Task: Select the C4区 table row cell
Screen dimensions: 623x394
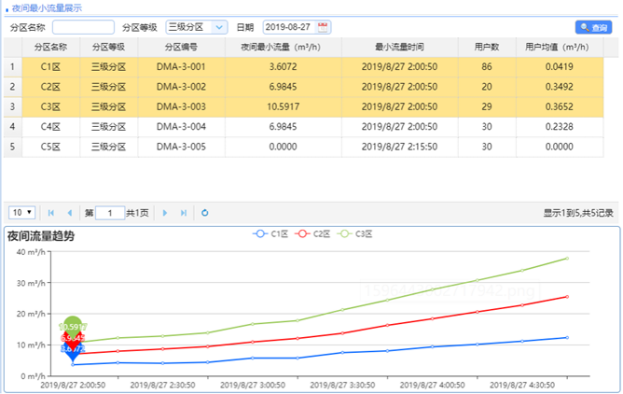Action: click(x=51, y=127)
